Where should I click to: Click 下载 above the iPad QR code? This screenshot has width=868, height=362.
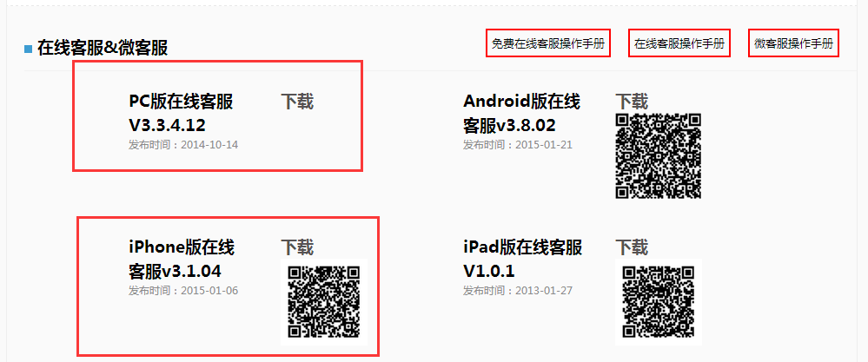631,247
